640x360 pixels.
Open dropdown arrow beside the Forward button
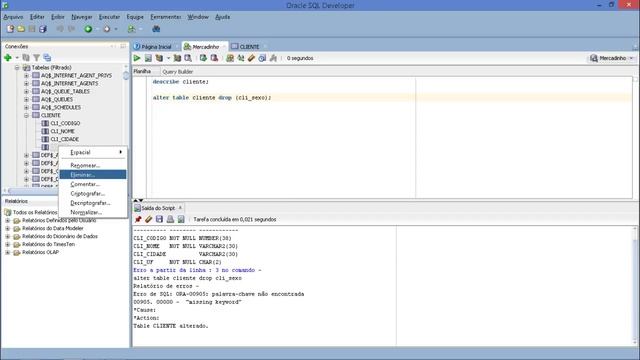[x=116, y=29]
